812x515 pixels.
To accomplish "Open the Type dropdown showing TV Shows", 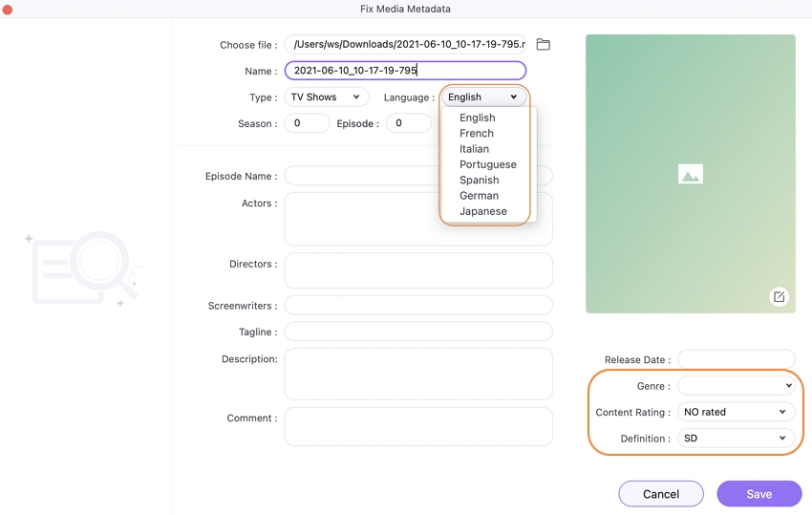I will pyautogui.click(x=326, y=97).
